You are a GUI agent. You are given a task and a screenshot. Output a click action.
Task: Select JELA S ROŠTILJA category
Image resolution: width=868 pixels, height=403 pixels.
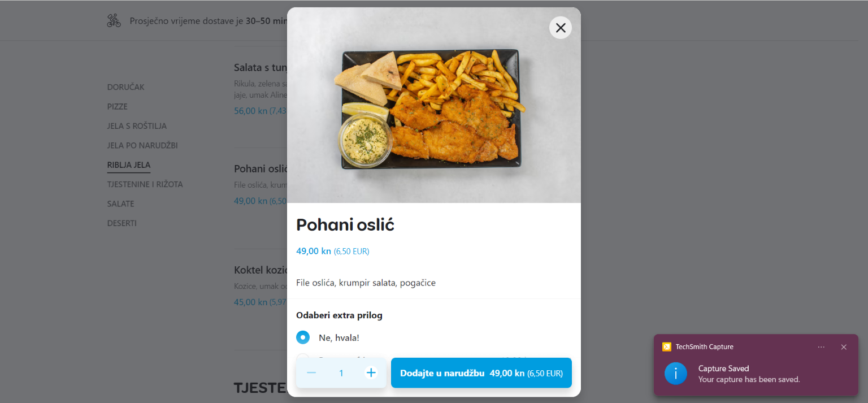click(x=137, y=126)
